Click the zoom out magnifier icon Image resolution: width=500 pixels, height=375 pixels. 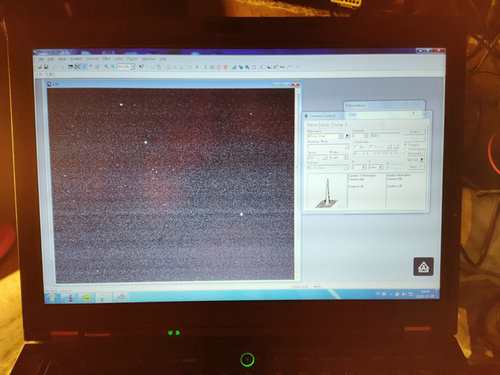coord(113,67)
